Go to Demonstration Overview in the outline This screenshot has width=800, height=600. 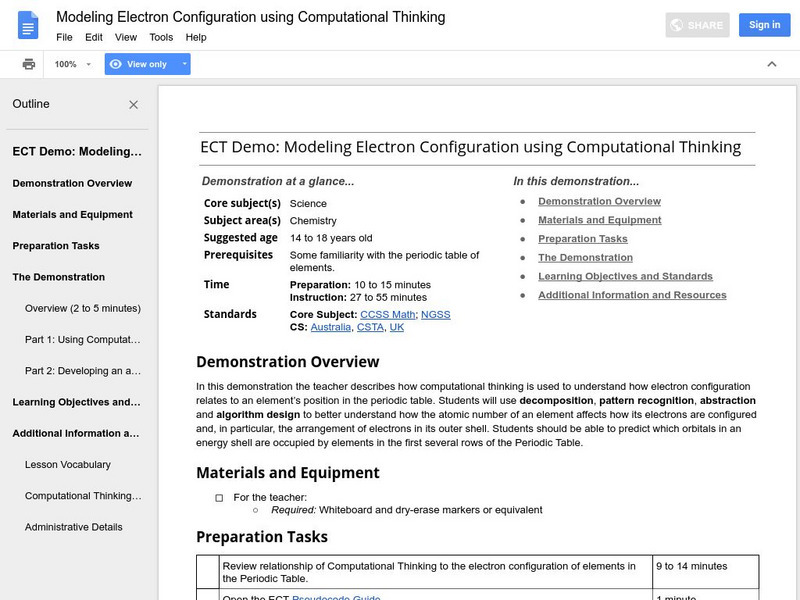72,183
